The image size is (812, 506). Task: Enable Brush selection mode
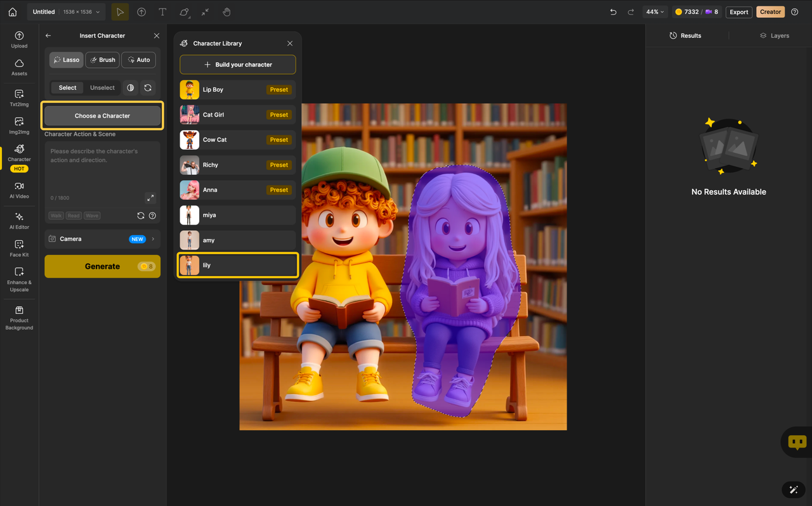click(x=102, y=60)
